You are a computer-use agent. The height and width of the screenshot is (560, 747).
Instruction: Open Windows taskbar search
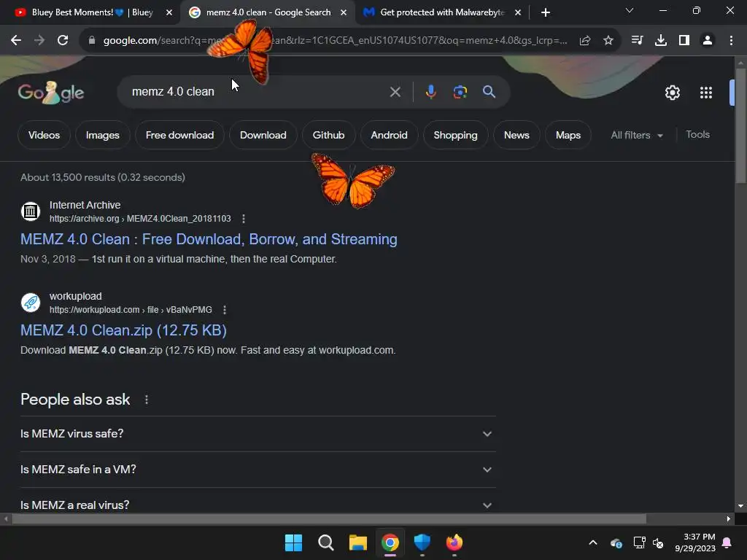[326, 542]
